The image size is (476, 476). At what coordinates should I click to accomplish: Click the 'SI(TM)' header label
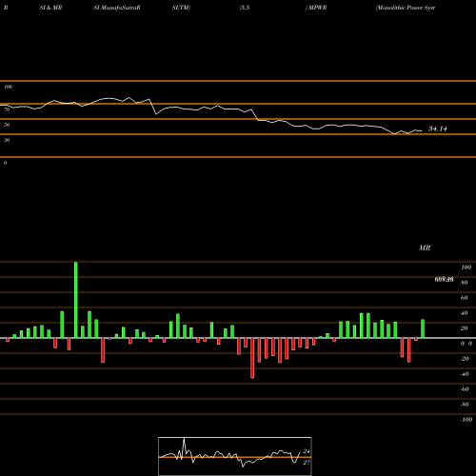coord(181,8)
